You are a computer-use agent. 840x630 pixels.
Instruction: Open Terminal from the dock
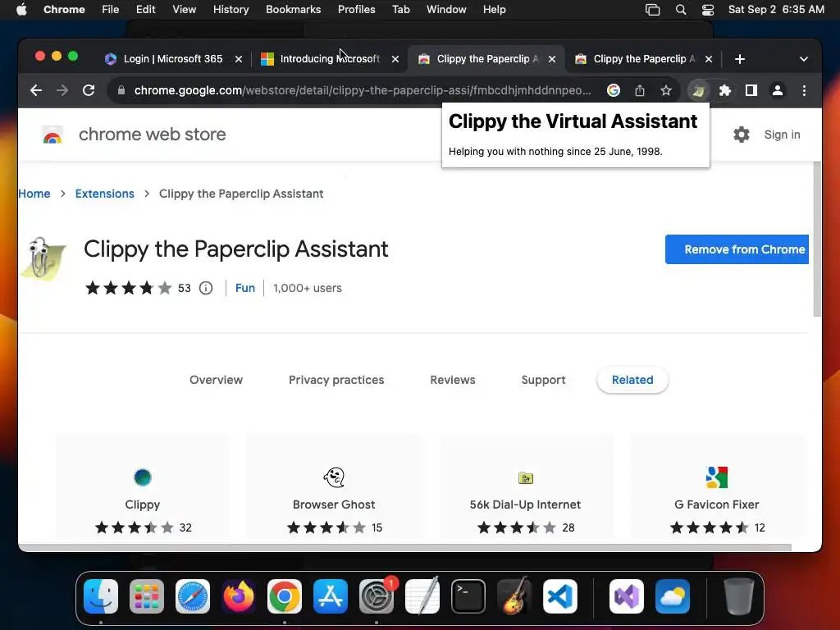coord(468,596)
